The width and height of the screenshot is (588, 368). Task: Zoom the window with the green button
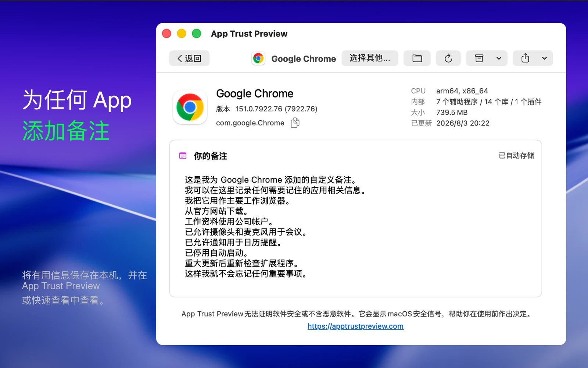tap(197, 33)
